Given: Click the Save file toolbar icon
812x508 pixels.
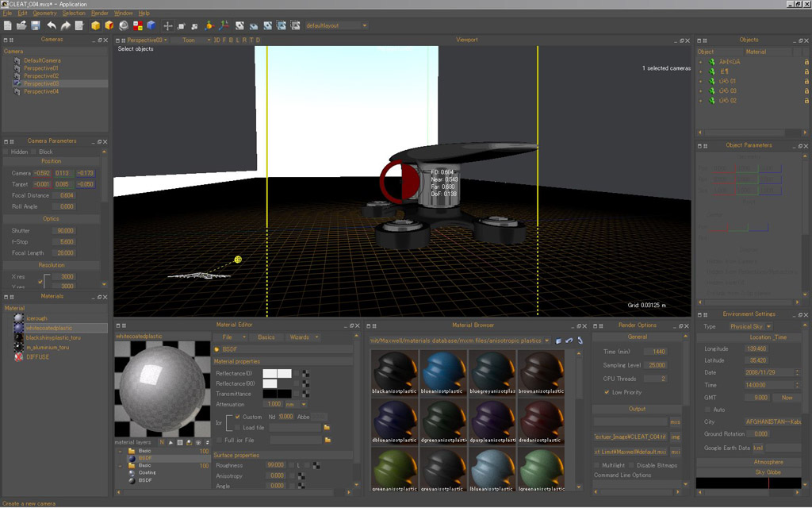Looking at the screenshot, I should point(36,25).
